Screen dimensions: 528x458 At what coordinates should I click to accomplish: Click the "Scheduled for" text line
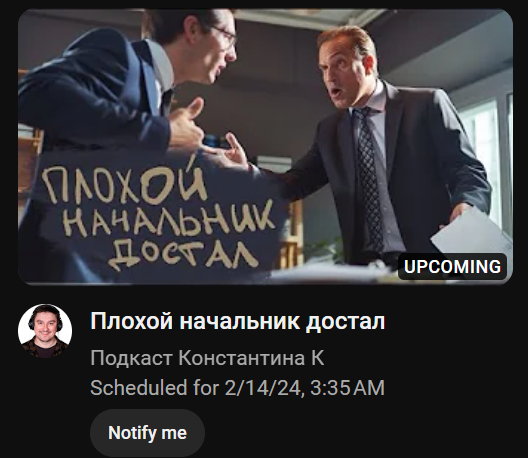point(237,387)
